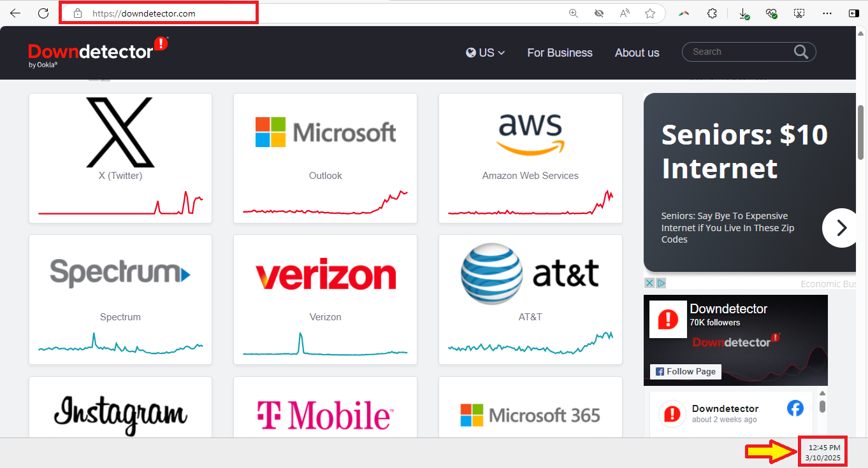Click the Verizon service name

(326, 317)
